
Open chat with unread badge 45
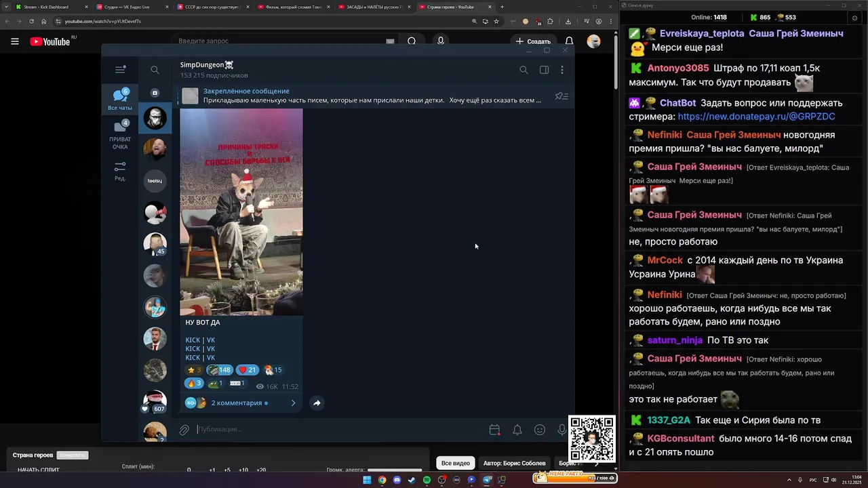tap(155, 243)
